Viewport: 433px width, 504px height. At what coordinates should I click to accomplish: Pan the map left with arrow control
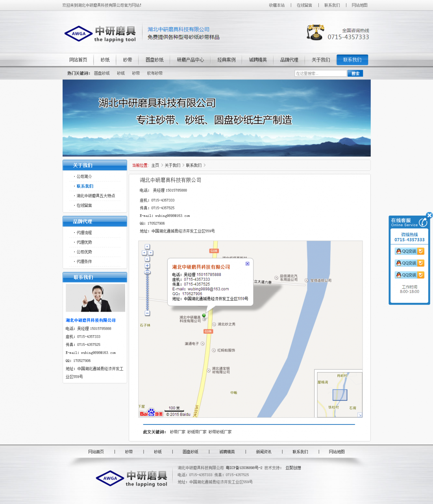144,253
